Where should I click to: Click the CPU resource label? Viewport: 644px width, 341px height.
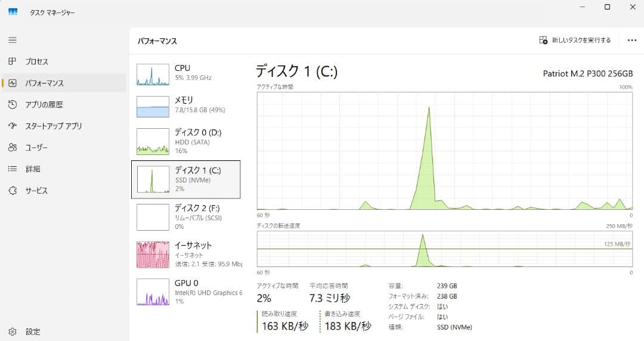tap(182, 68)
